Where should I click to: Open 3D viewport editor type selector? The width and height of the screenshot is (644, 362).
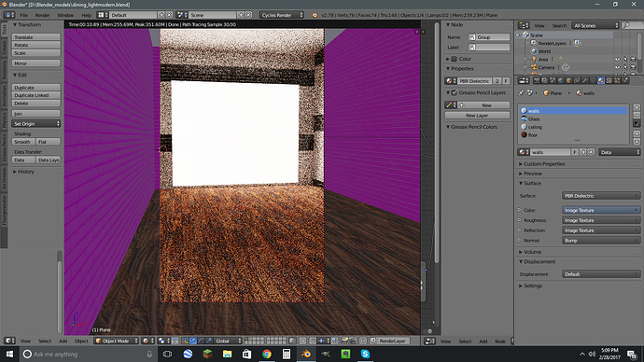[9, 341]
